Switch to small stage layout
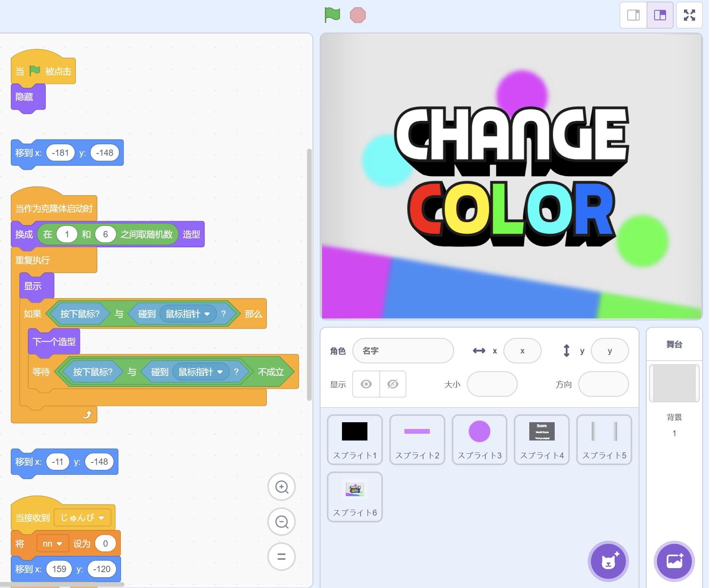The image size is (709, 588). pyautogui.click(x=633, y=15)
